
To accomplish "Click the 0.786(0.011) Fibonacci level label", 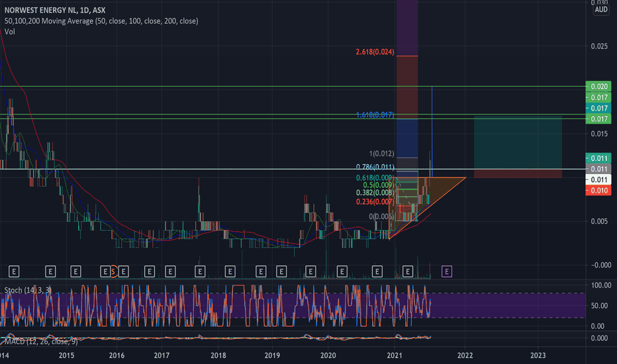I will [x=375, y=167].
